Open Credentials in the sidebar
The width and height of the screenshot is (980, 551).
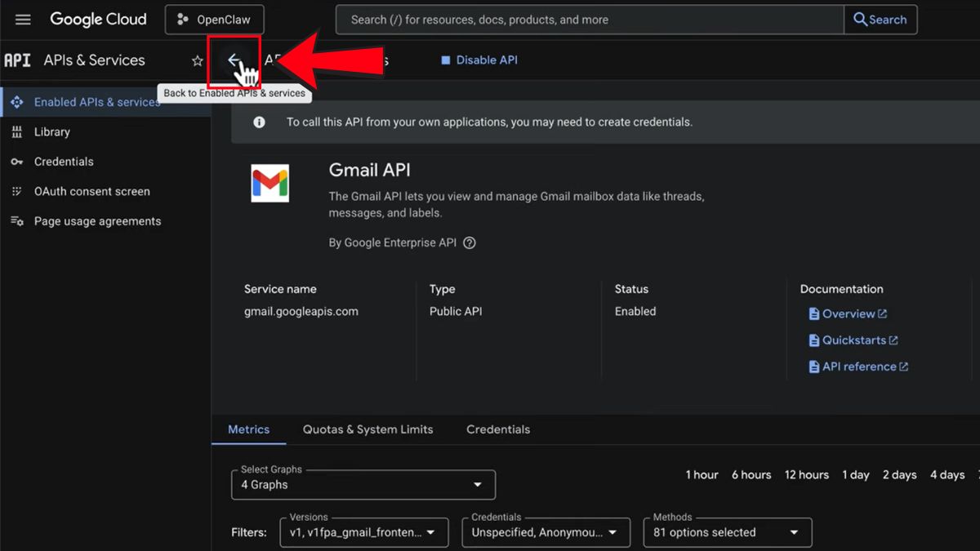pyautogui.click(x=64, y=162)
